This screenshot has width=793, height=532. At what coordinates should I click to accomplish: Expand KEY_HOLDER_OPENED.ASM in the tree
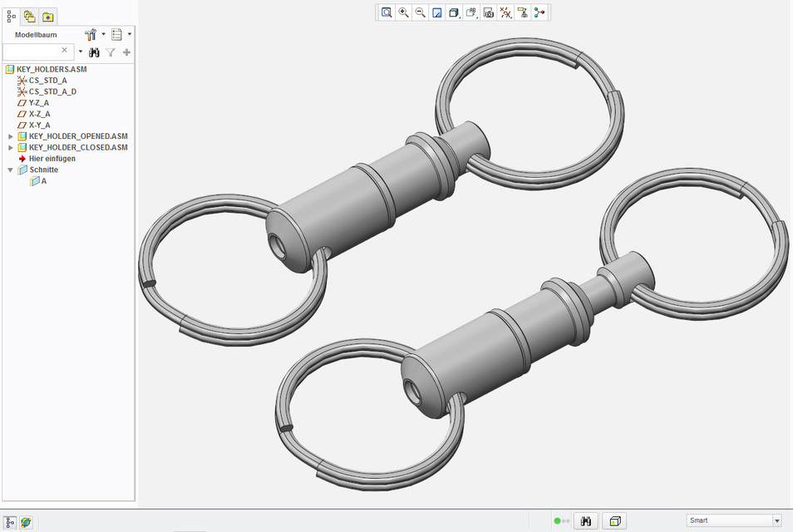[x=11, y=135]
